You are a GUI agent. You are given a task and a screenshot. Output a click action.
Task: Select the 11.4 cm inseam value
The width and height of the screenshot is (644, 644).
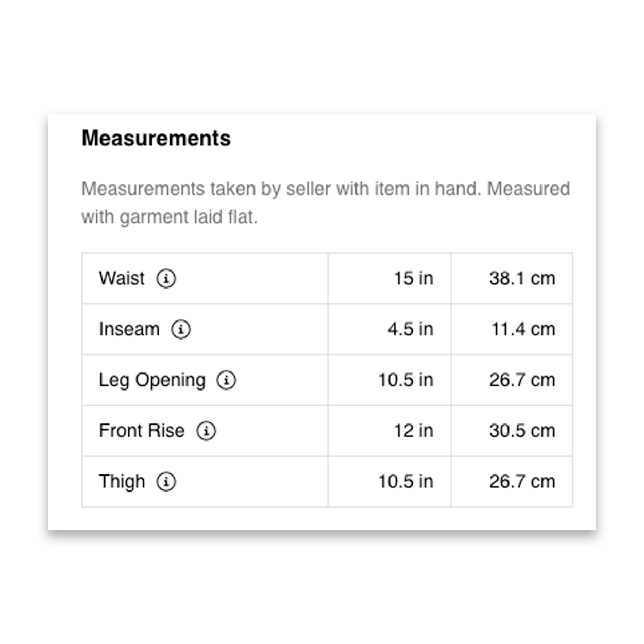tap(523, 329)
